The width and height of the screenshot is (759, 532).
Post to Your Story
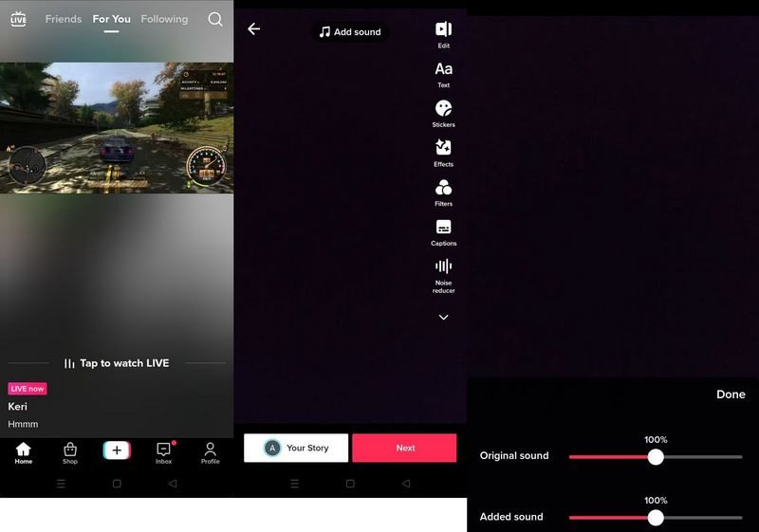(296, 448)
